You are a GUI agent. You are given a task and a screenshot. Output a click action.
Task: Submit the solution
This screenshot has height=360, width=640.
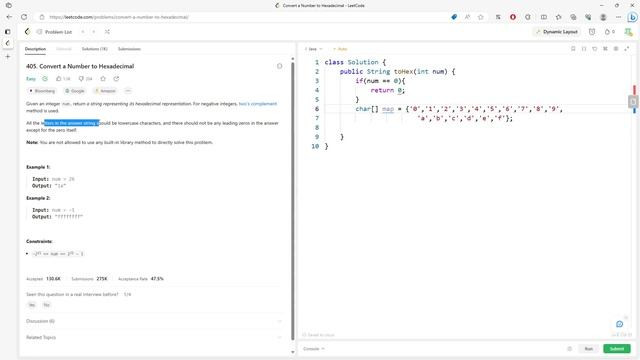(617, 349)
